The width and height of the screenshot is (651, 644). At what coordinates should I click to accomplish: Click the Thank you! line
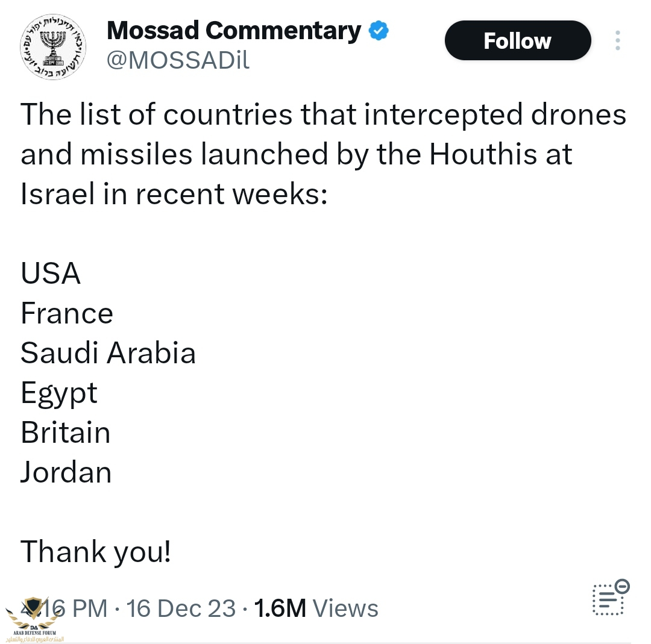[96, 551]
